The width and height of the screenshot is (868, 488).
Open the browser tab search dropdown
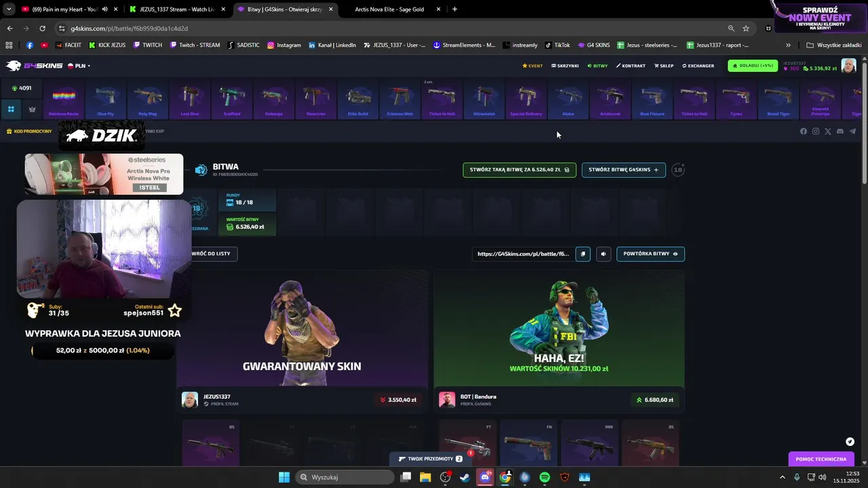[9, 9]
